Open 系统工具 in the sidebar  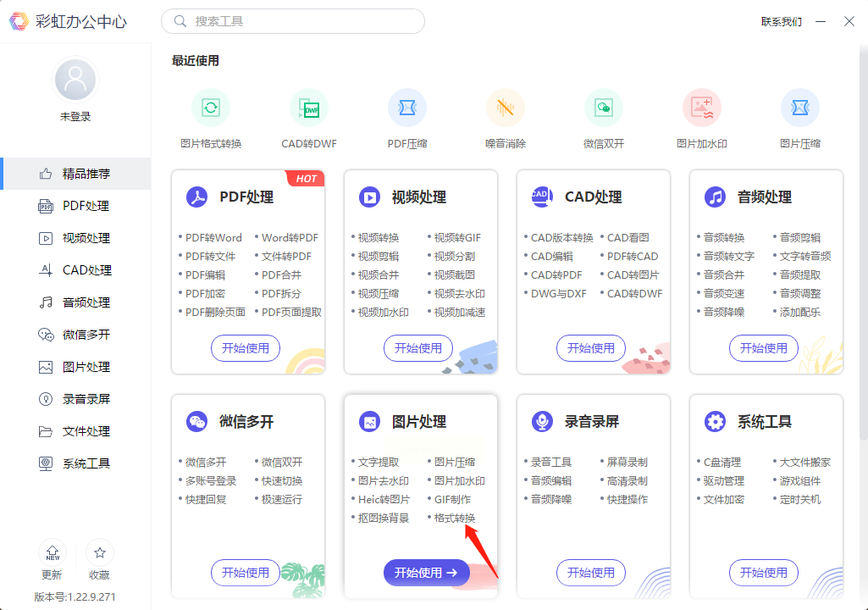point(75,463)
